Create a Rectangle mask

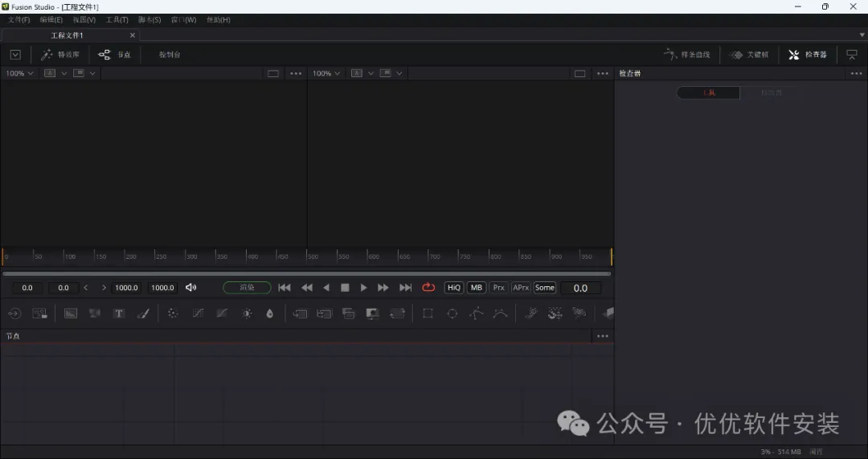point(428,314)
